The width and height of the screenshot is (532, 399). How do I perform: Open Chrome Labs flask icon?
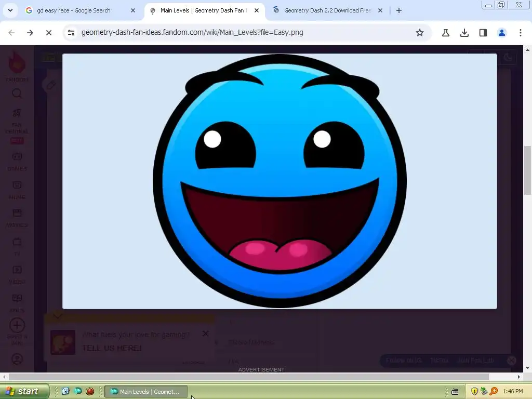(x=446, y=33)
